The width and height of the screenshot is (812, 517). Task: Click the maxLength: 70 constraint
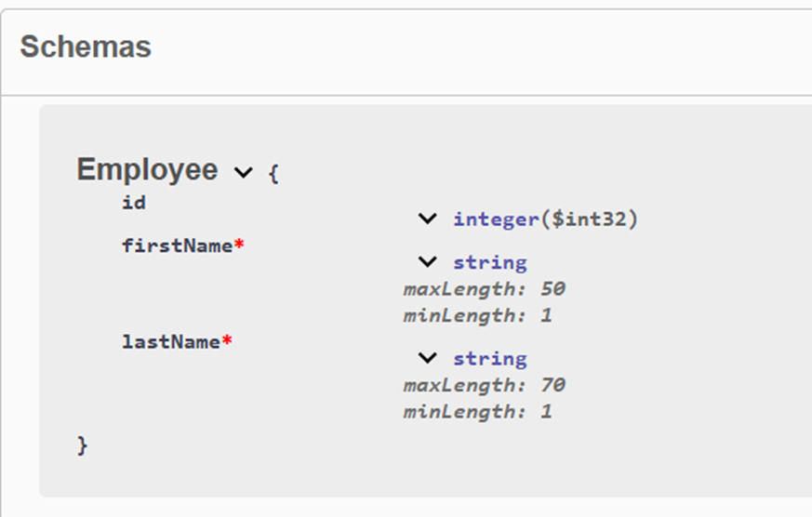484,385
